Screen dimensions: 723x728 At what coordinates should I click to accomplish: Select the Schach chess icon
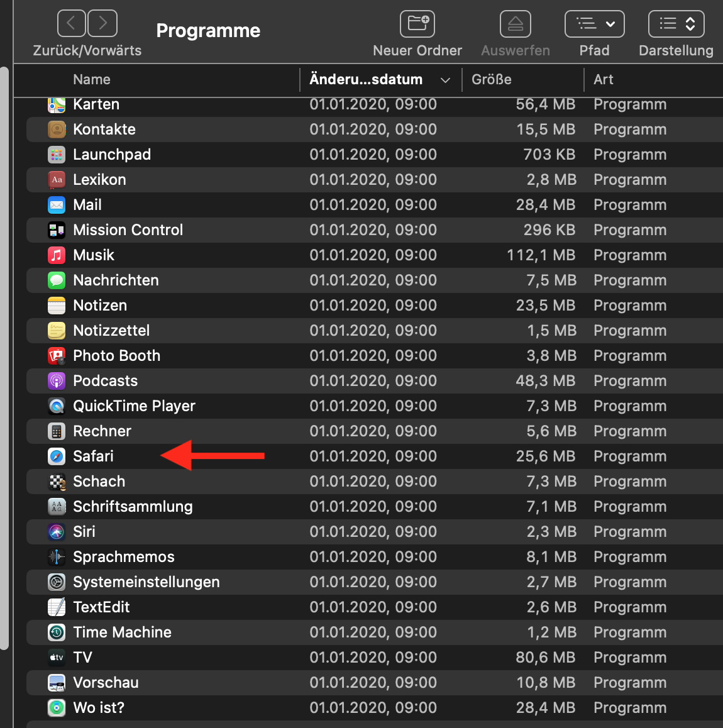[x=57, y=482]
